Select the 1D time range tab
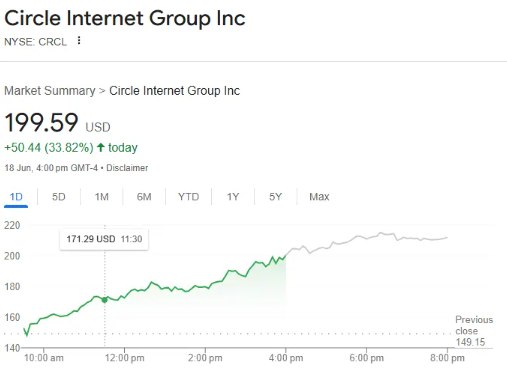The width and height of the screenshot is (507, 372). point(16,197)
